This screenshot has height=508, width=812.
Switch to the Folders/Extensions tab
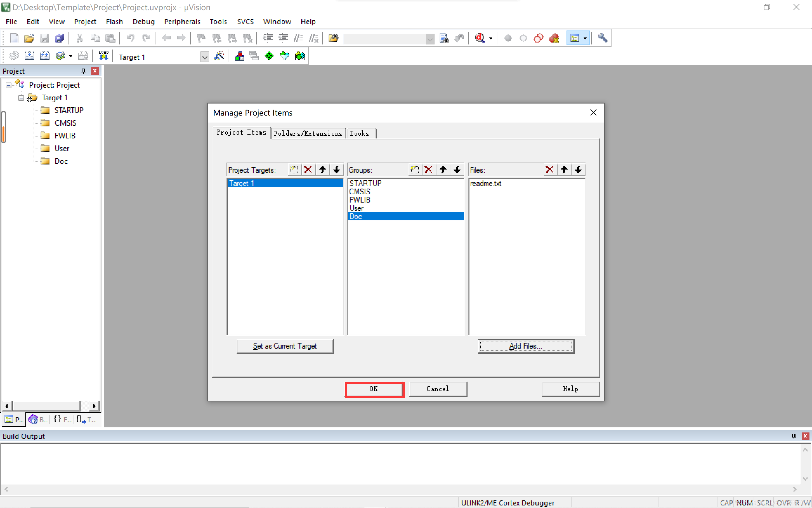(x=308, y=133)
